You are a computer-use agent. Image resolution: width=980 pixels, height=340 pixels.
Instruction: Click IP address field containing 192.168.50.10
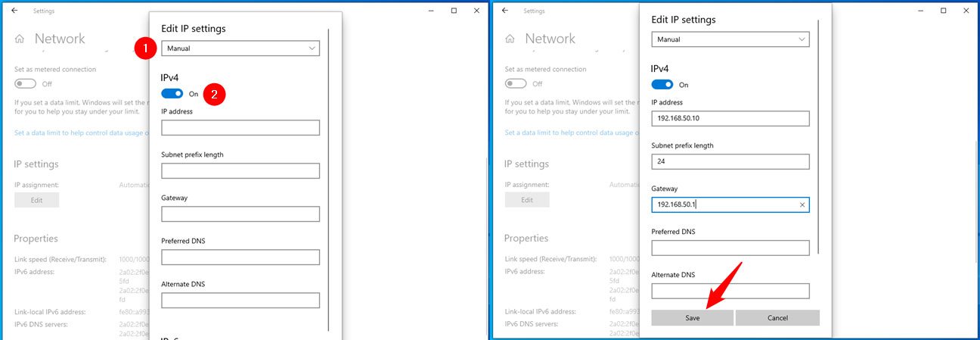[x=730, y=118]
